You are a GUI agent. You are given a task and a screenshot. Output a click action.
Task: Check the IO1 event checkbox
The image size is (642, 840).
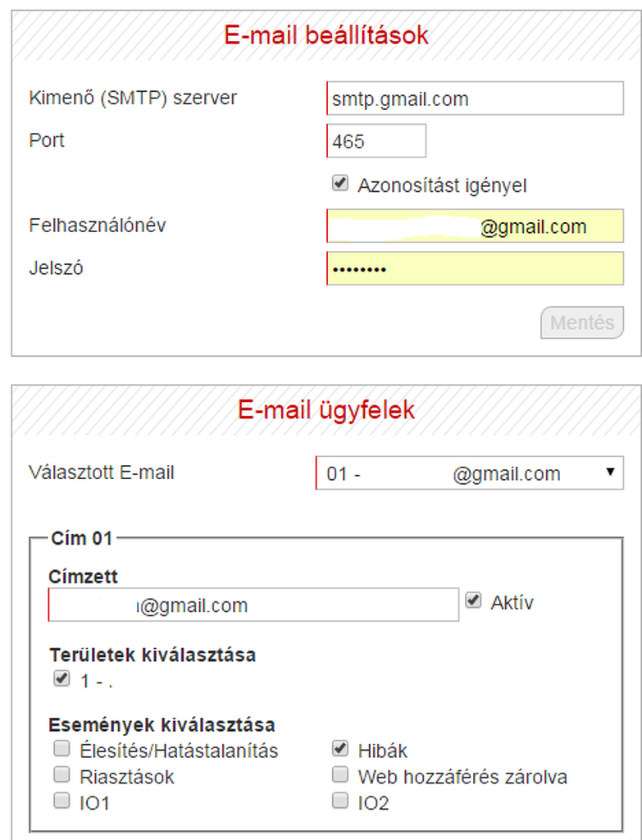(x=61, y=801)
